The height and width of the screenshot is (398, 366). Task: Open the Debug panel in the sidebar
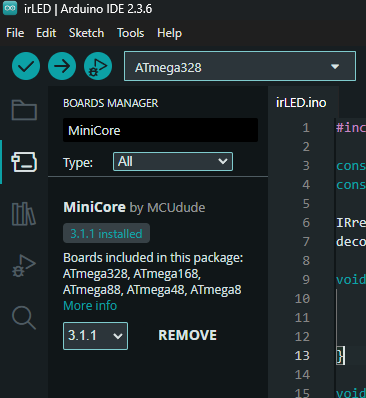click(x=24, y=266)
